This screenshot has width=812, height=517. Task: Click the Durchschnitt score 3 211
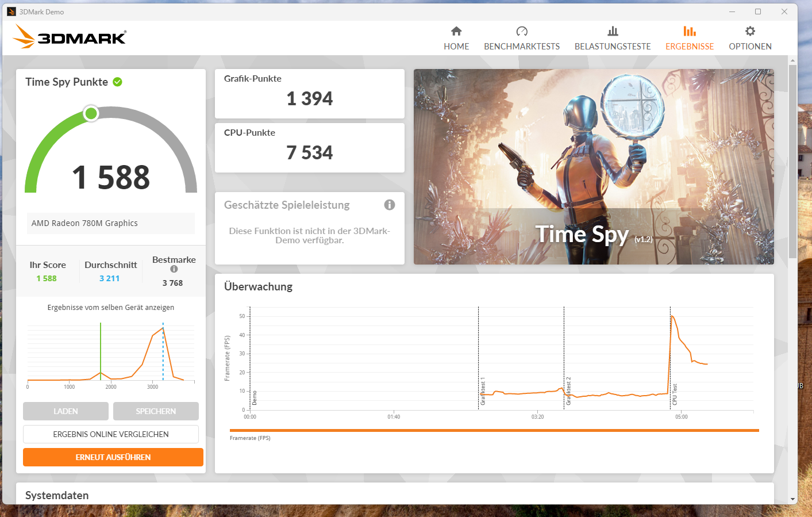coord(110,278)
